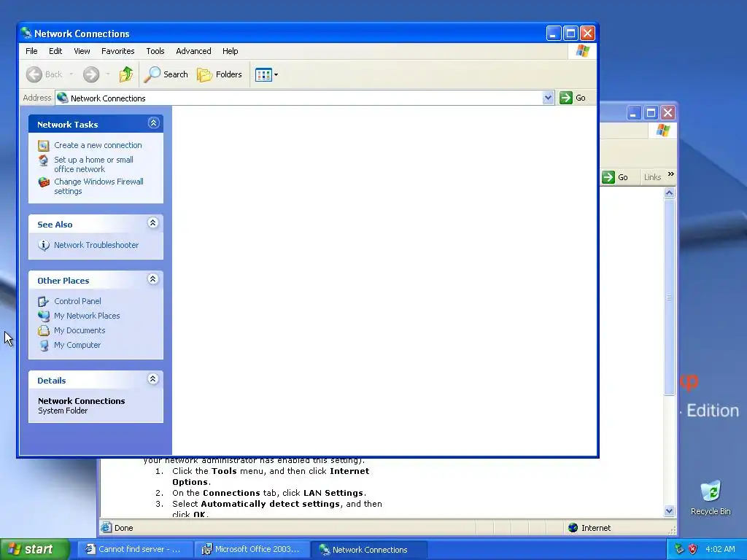Open the View menu
The width and height of the screenshot is (747, 560).
click(82, 51)
